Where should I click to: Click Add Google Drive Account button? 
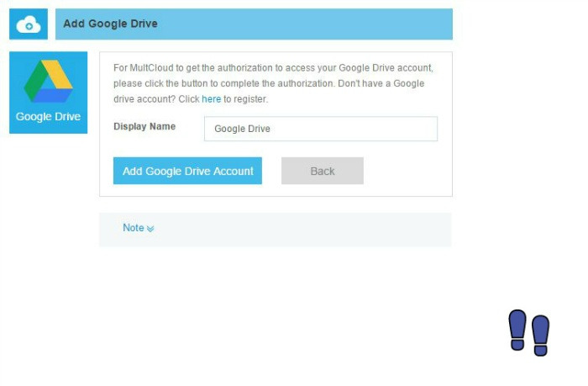187,171
